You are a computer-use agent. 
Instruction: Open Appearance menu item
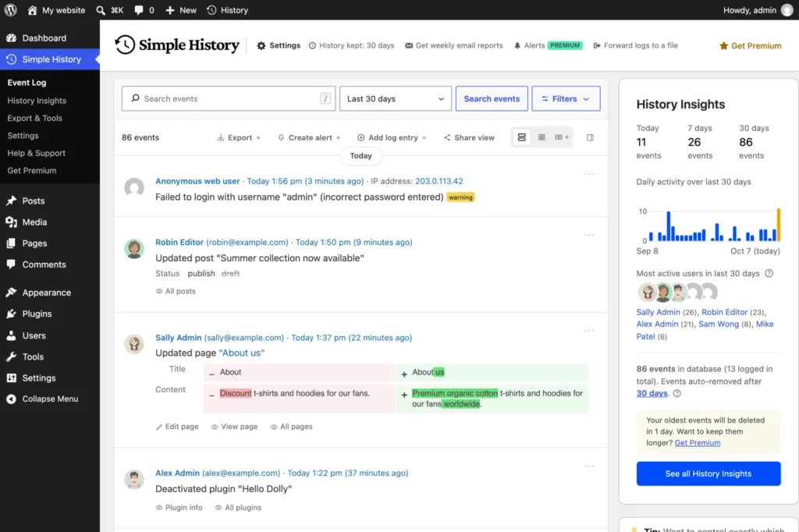[50, 293]
